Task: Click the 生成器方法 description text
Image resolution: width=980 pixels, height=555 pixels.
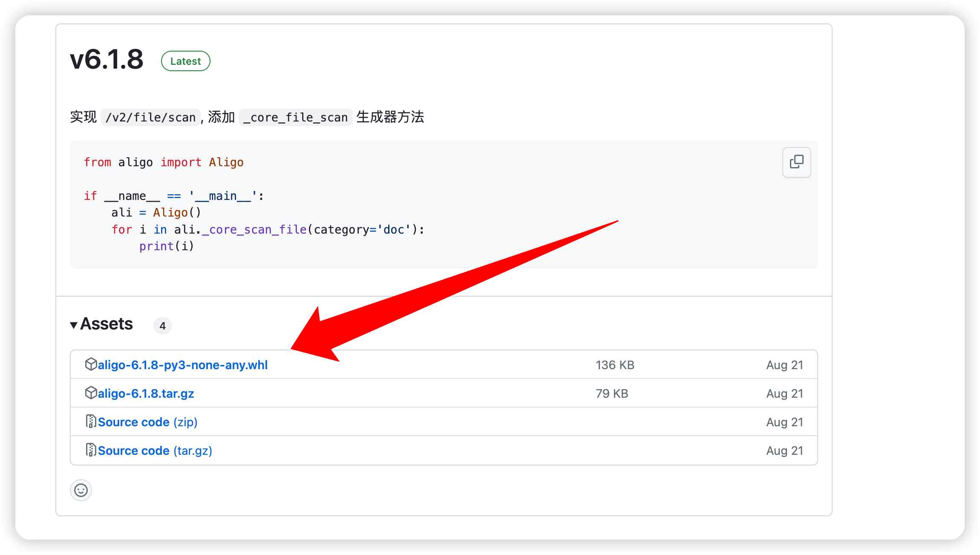Action: pyautogui.click(x=390, y=117)
